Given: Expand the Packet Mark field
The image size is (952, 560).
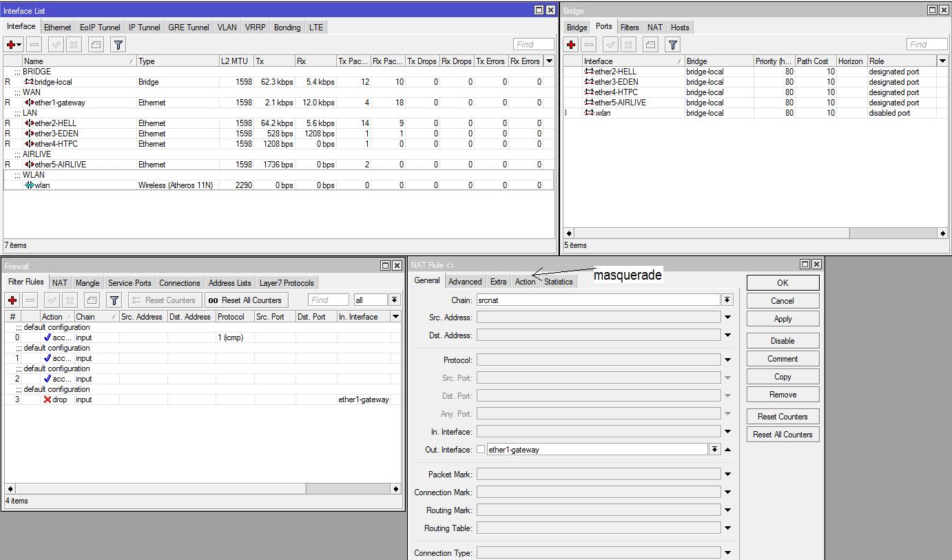Looking at the screenshot, I should [x=727, y=474].
